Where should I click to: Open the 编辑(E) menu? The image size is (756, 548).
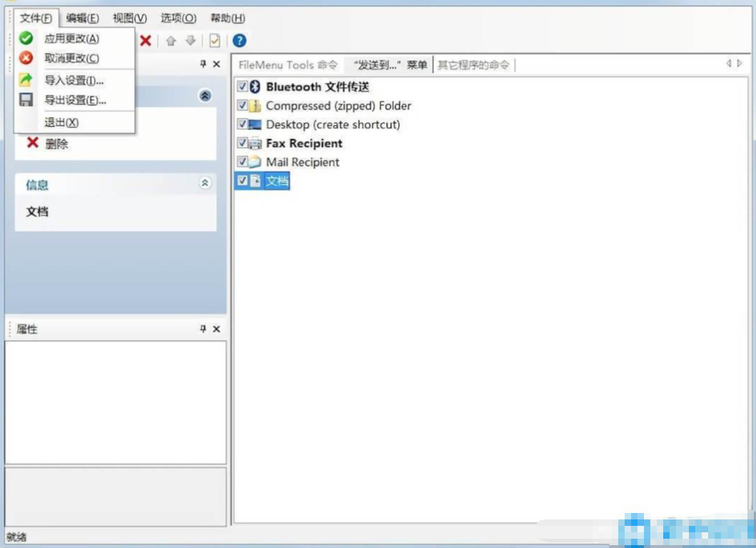82,19
